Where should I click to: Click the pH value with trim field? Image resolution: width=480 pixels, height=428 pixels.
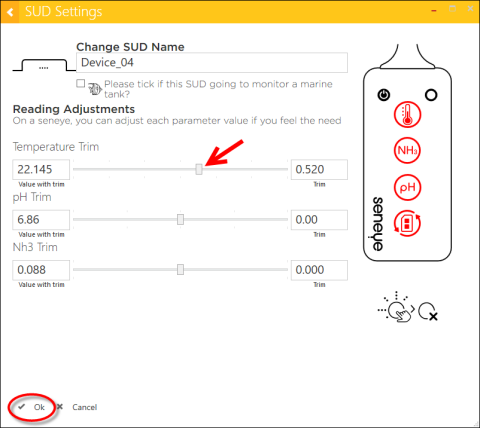coord(41,220)
